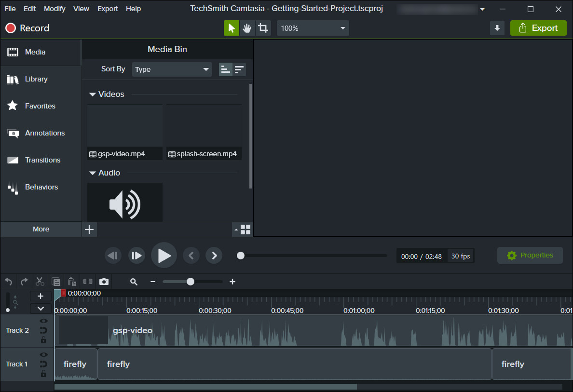
Task: Click the download arrow icon beside Export
Action: click(497, 28)
